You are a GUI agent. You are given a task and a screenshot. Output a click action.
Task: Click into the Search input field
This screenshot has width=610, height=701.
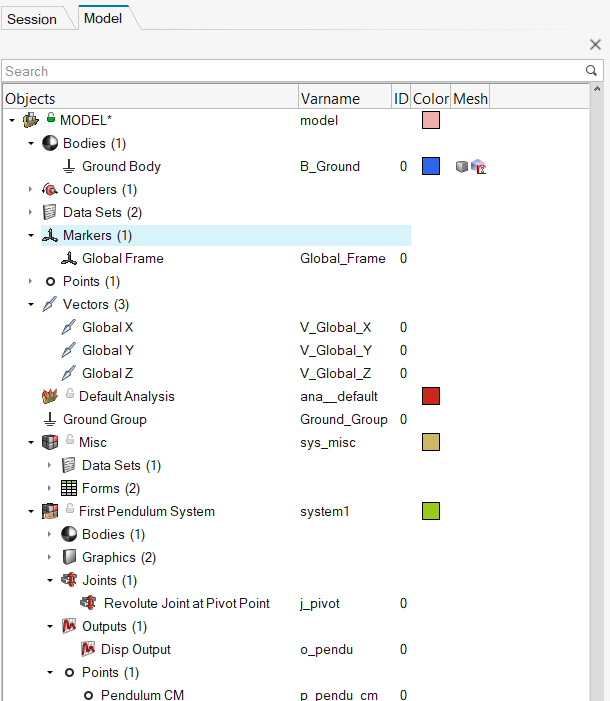(290, 71)
